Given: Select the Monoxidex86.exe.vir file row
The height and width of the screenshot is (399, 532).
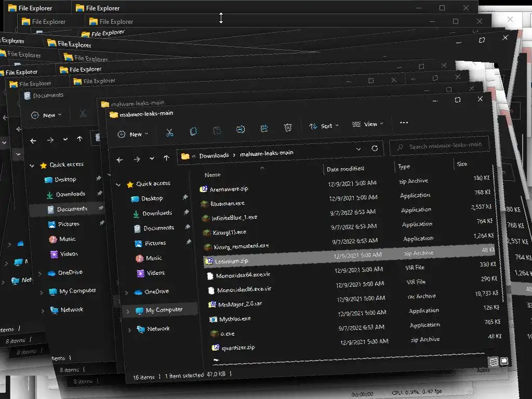Looking at the screenshot, I should click(x=353, y=286).
